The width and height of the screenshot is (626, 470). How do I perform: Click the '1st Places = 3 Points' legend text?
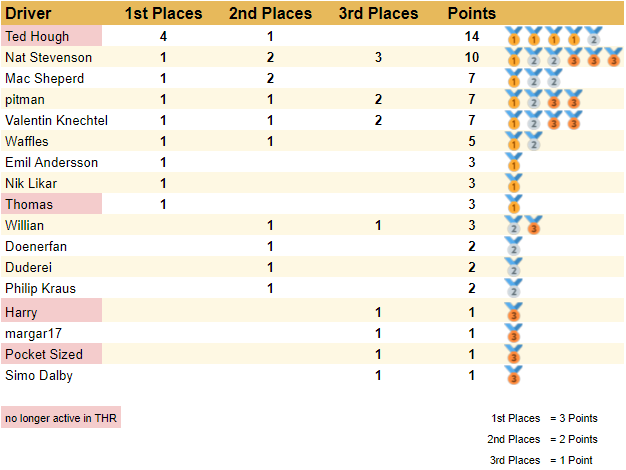(544, 418)
